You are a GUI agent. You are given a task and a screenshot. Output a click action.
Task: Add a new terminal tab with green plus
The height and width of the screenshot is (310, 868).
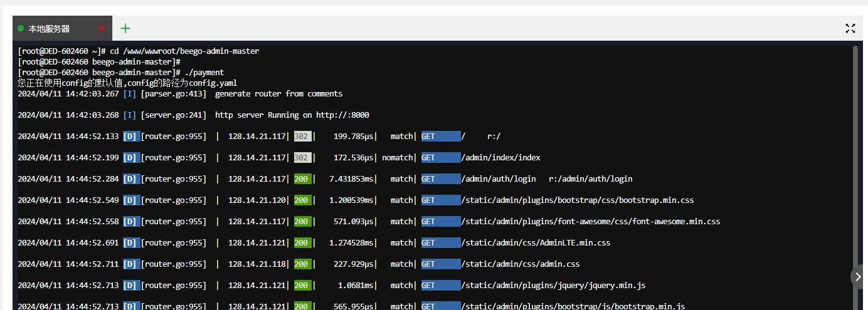[125, 28]
